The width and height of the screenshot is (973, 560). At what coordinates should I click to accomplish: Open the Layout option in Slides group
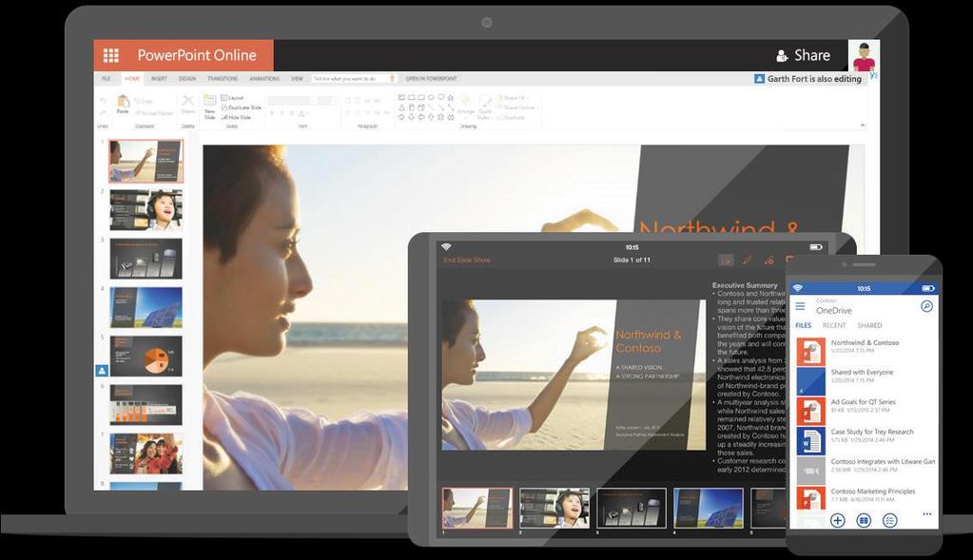click(x=232, y=98)
